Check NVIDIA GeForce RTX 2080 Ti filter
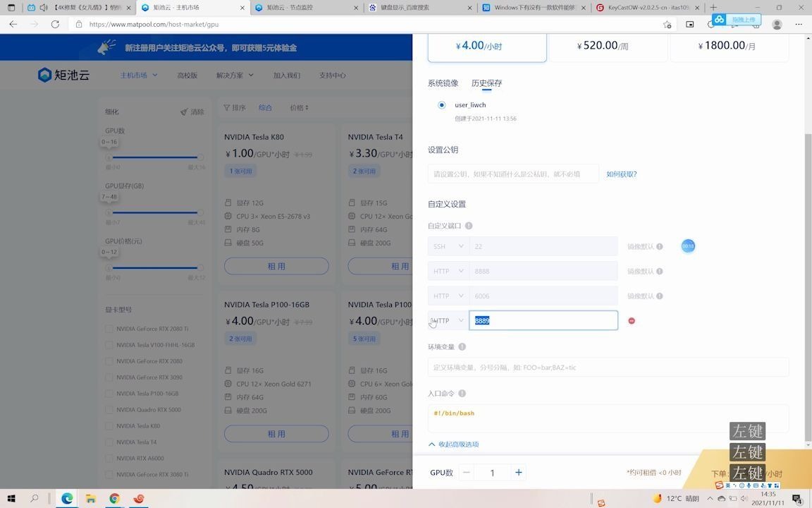This screenshot has height=508, width=812. [109, 329]
